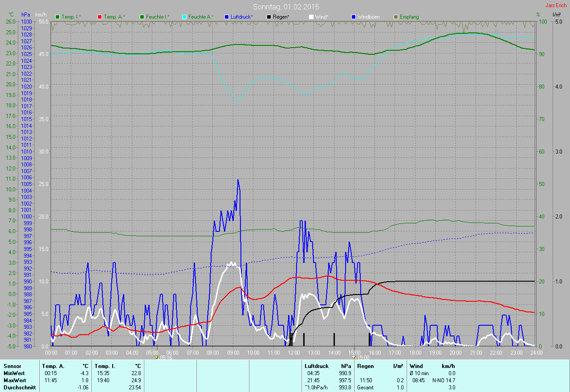
Task: Click the white Wind legend square
Action: (x=311, y=17)
